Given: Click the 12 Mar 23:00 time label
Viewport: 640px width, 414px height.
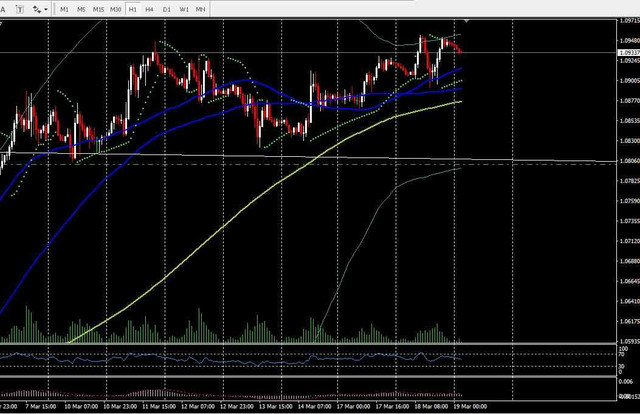Looking at the screenshot, I should point(237,407).
